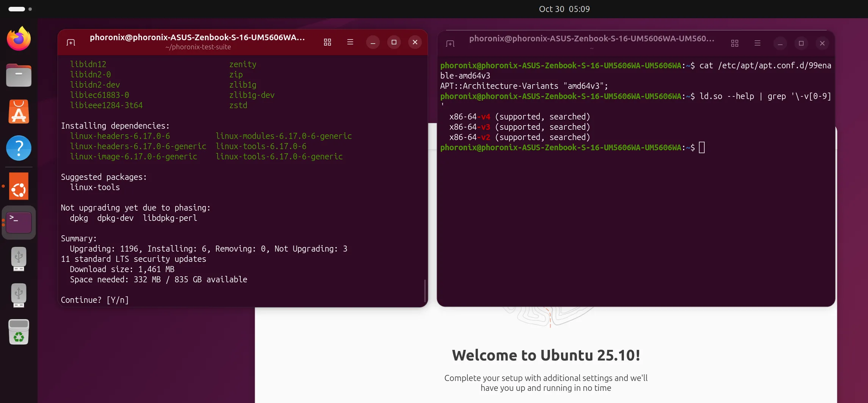Open the Help app from the dock

[x=19, y=148]
